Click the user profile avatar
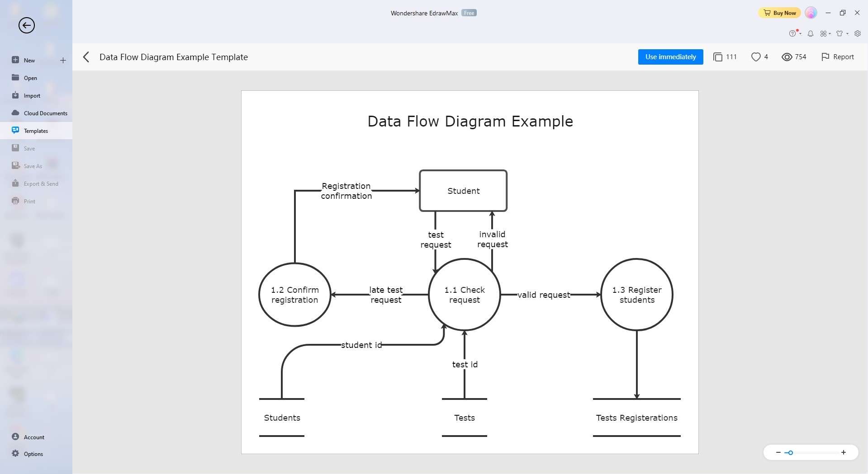The image size is (868, 474). pyautogui.click(x=811, y=13)
